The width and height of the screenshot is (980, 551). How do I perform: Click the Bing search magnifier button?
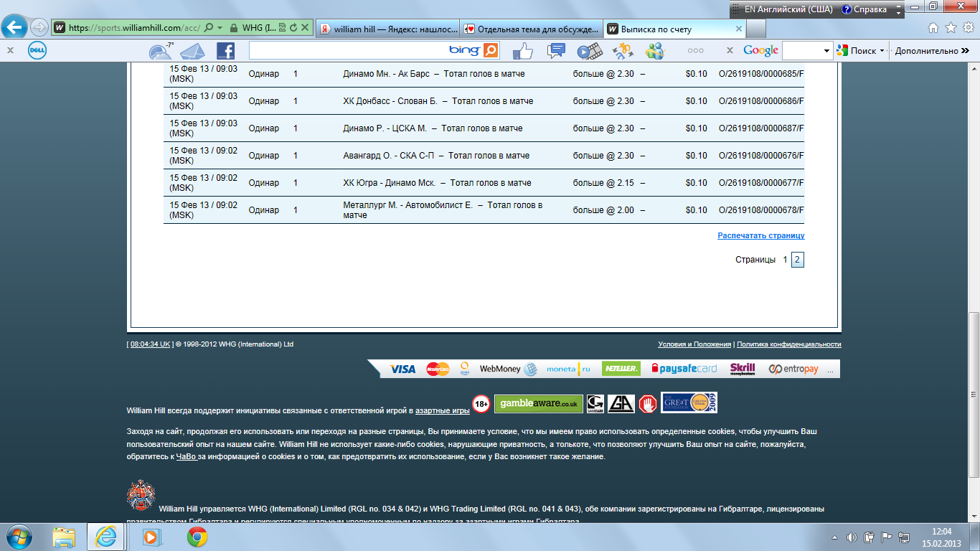[x=491, y=50]
